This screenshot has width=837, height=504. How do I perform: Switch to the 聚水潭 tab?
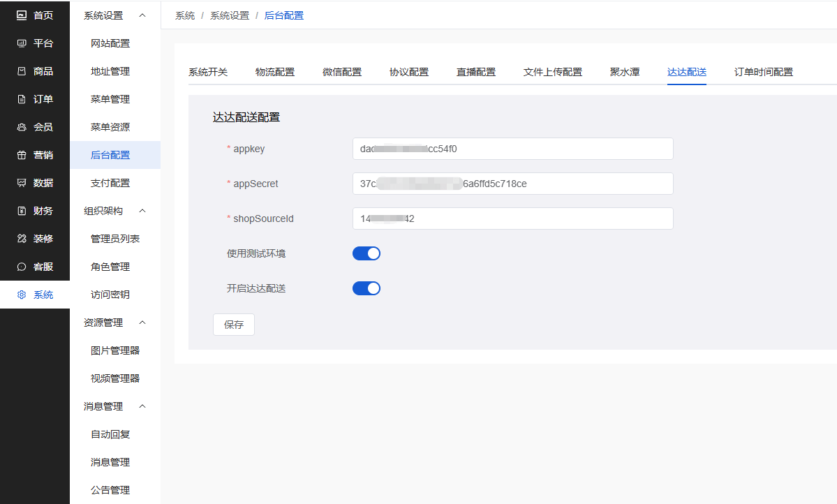point(625,72)
